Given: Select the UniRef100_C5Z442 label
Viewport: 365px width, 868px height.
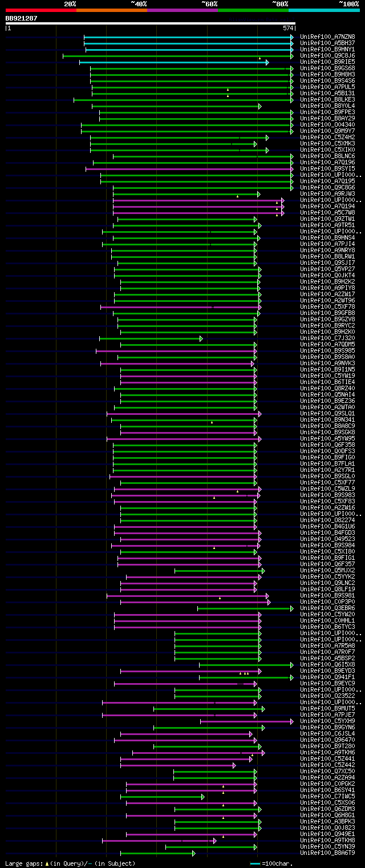Looking at the screenshot, I should 327,765.
